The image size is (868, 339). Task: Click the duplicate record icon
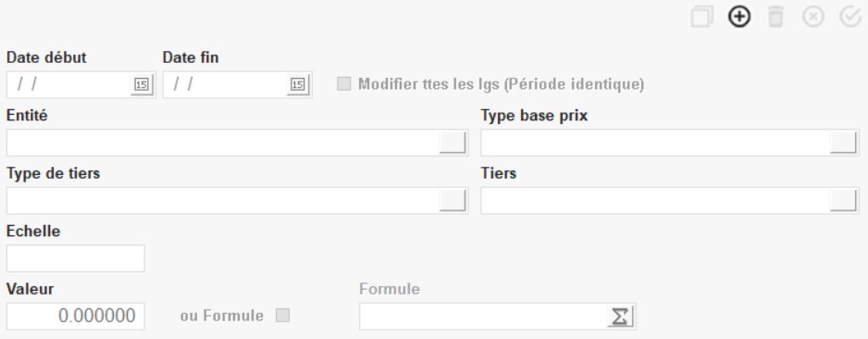click(x=702, y=17)
